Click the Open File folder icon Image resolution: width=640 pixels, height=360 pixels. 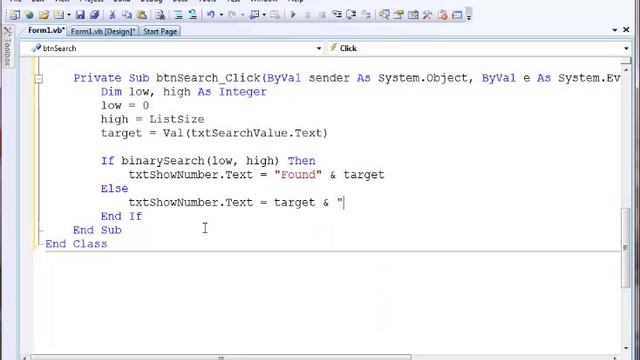(x=44, y=15)
